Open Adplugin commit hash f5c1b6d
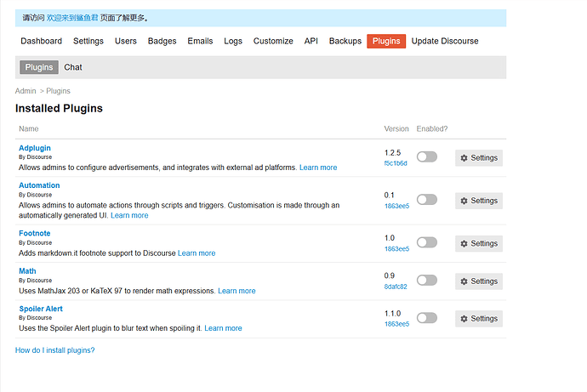 click(396, 163)
